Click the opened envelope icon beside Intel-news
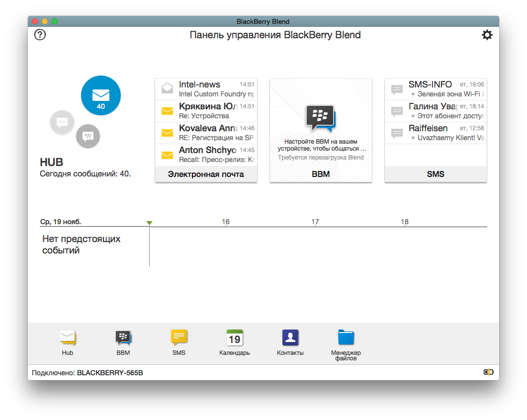The width and height of the screenshot is (527, 420). pyautogui.click(x=167, y=88)
